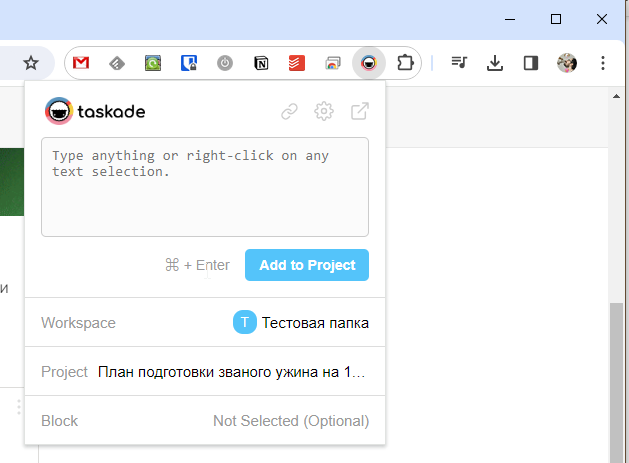Open the Block 'Not Selected (Optional)' selector
Viewport: 629px width, 463px height.
[x=205, y=421]
